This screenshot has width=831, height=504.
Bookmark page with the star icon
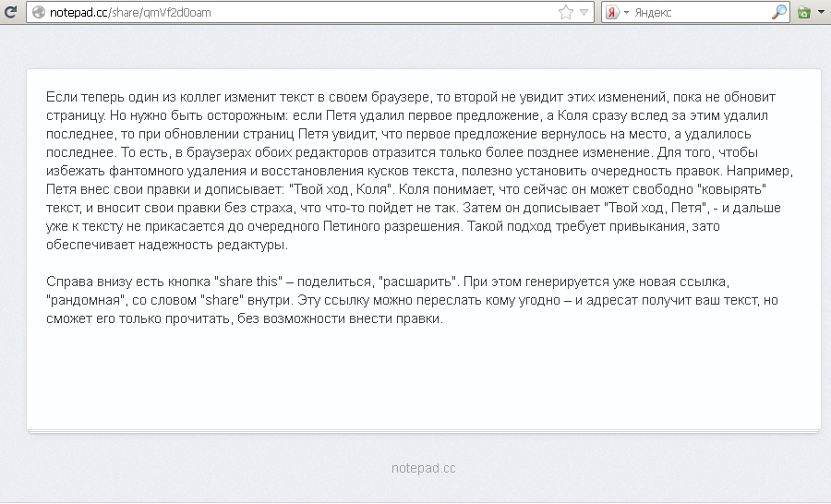tap(565, 12)
